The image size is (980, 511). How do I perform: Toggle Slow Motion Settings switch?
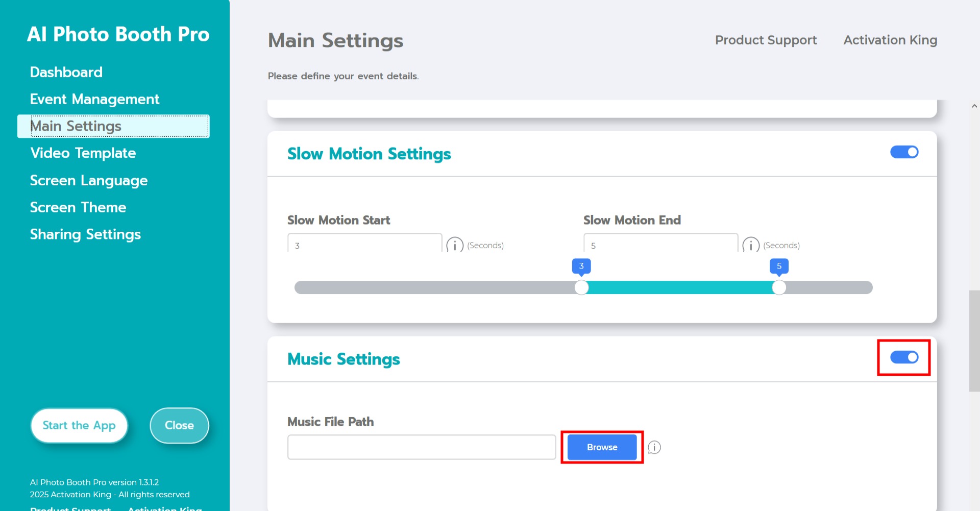(904, 152)
